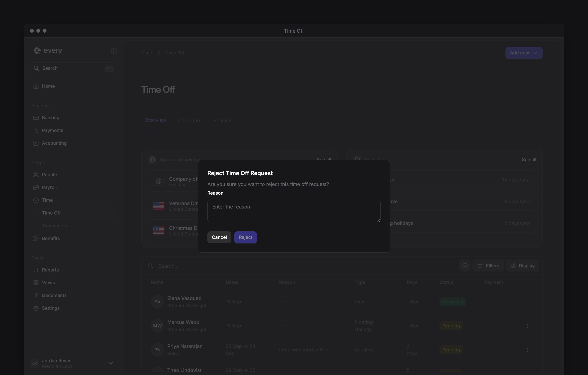The image size is (588, 375).
Task: Click the Reject button in the dialog
Action: (245, 237)
